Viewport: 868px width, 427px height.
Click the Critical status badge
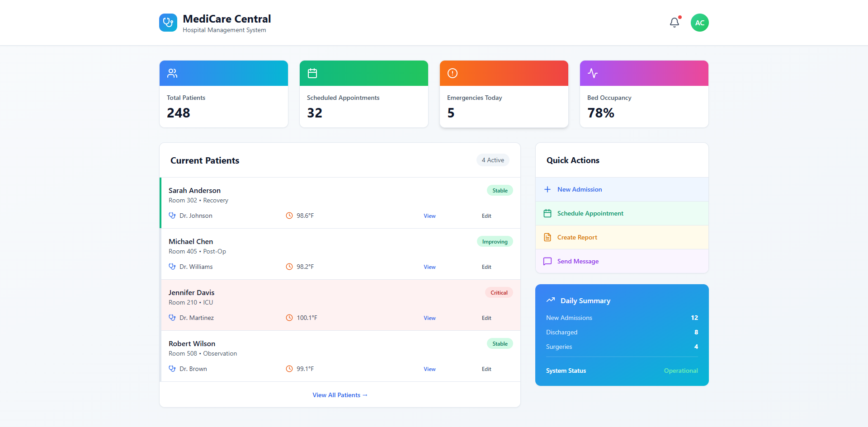point(499,293)
